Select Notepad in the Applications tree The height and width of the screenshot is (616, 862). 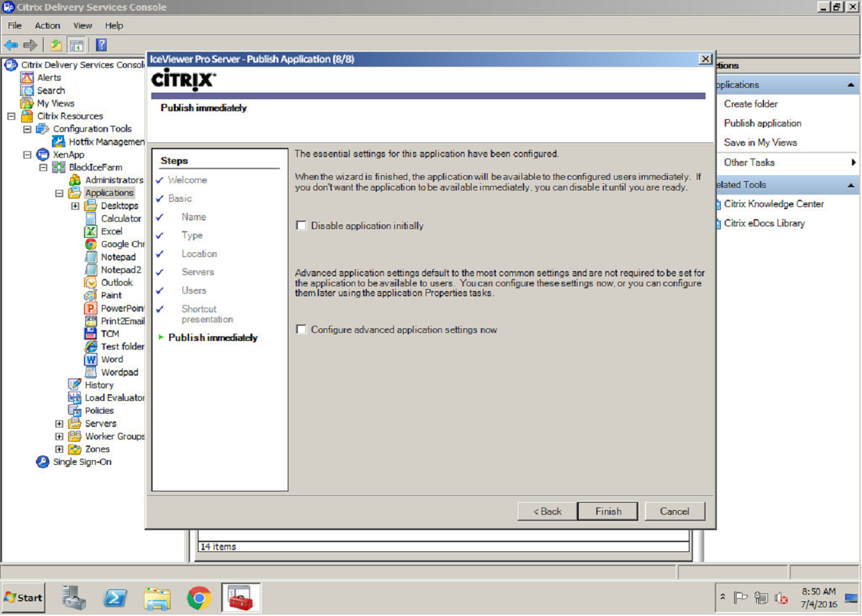click(x=118, y=257)
